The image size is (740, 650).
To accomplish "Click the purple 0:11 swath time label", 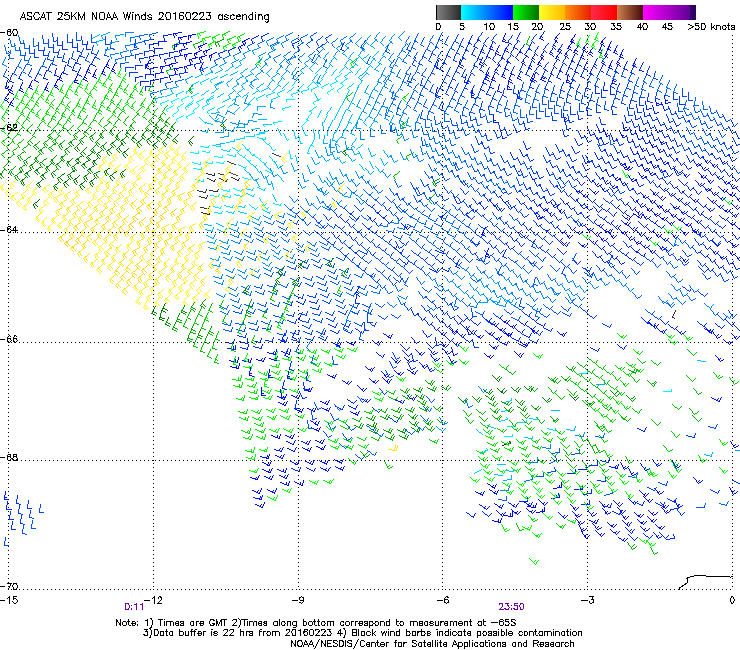I will click(134, 607).
